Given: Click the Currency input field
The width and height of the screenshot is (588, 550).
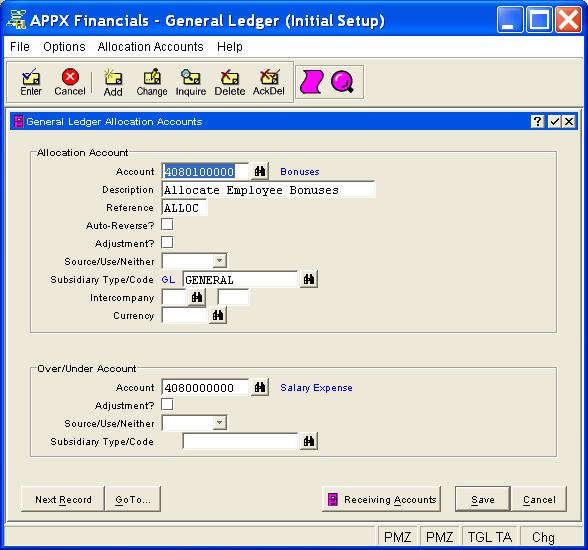Looking at the screenshot, I should pyautogui.click(x=184, y=316).
